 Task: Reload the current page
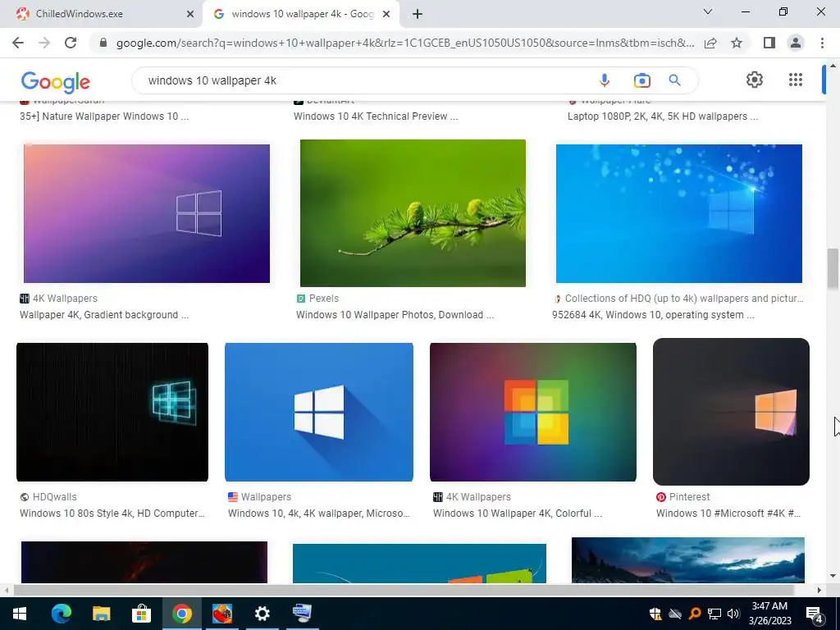(x=71, y=43)
